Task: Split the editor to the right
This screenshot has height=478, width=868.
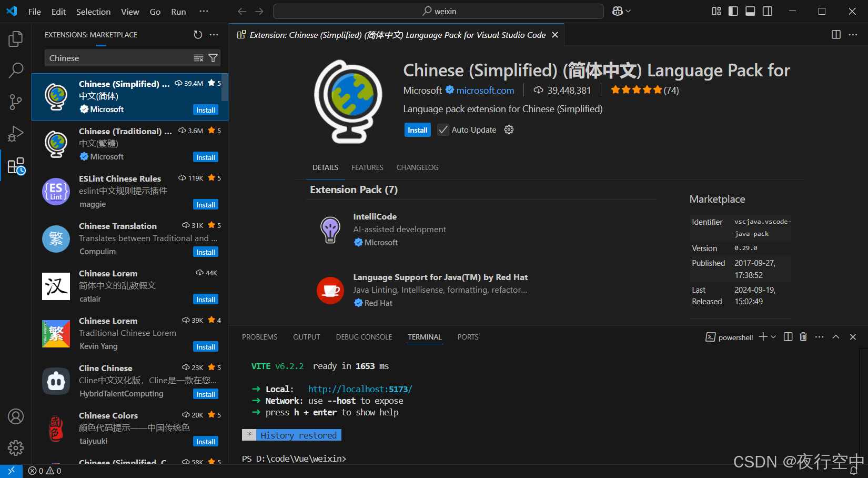Action: click(836, 35)
